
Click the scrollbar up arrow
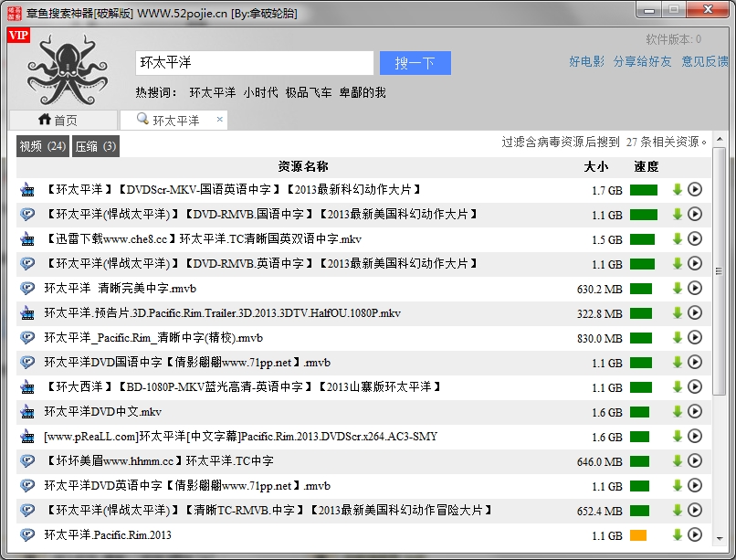719,139
